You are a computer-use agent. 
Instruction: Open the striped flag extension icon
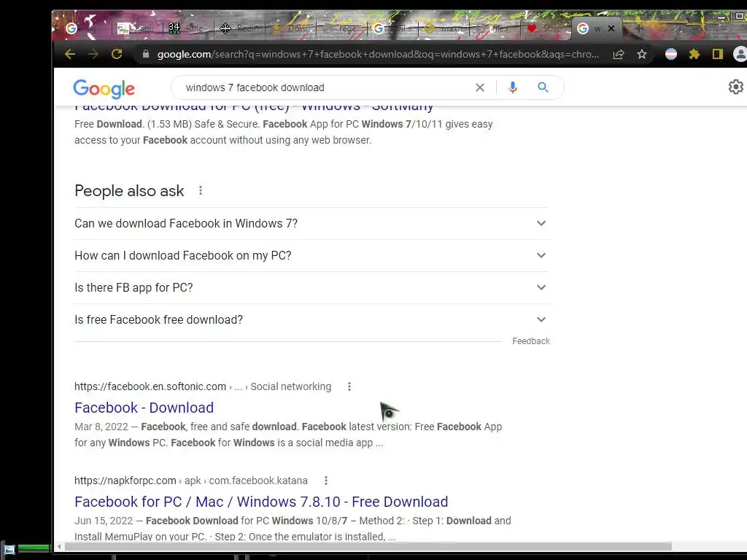(671, 54)
